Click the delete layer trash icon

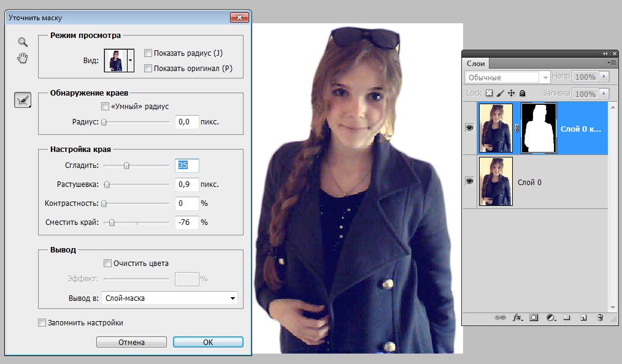[x=600, y=317]
